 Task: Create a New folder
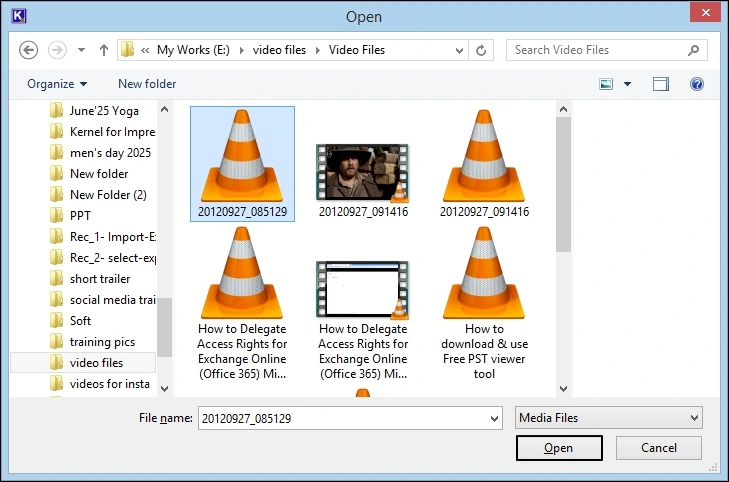click(147, 84)
